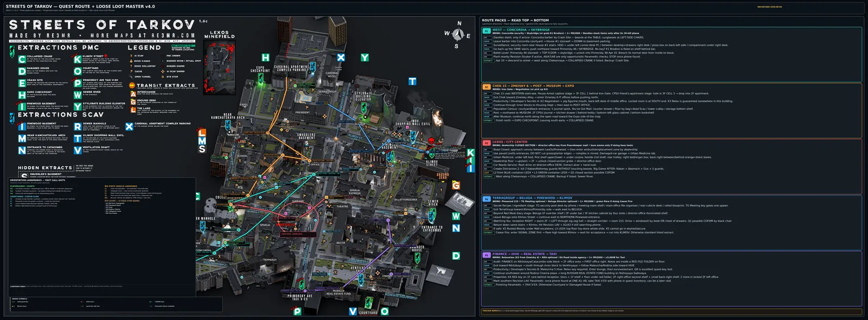Screen dimensions: 868x320
Task: Click the R2 route pack badge
Action: pos(487,87)
